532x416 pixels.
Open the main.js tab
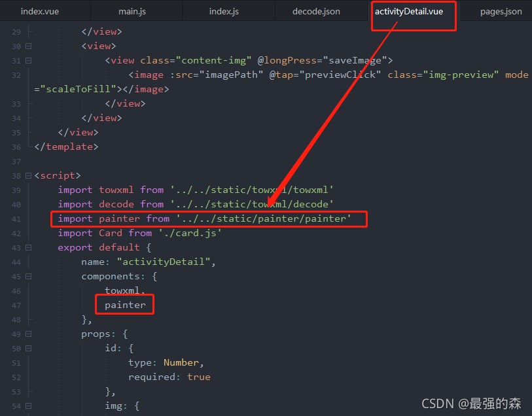pos(132,12)
